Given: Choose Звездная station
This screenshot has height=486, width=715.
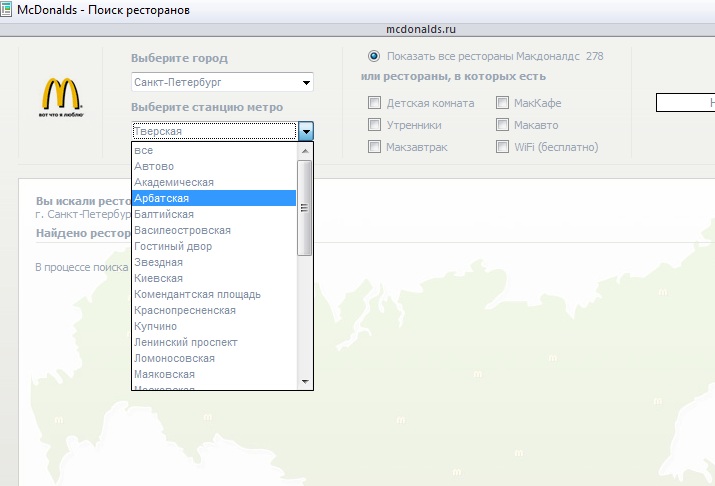Looking at the screenshot, I should pyautogui.click(x=214, y=262).
